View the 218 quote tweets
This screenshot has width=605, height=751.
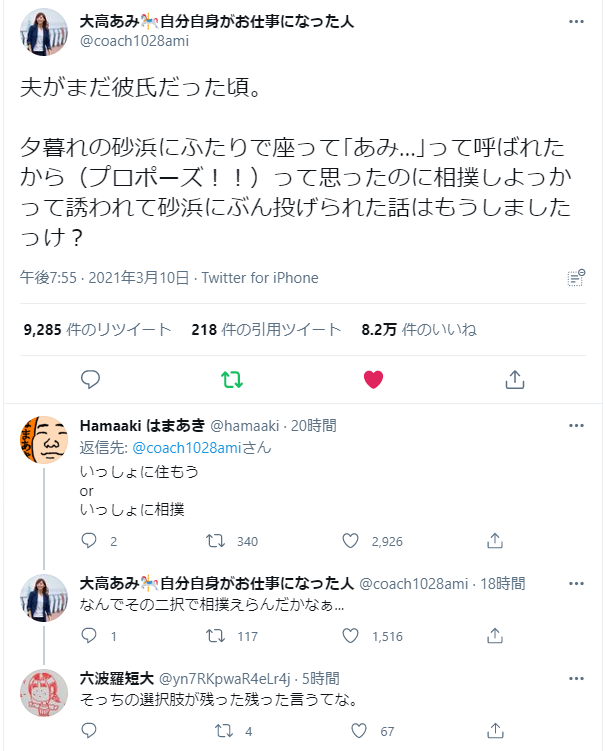[x=266, y=329]
